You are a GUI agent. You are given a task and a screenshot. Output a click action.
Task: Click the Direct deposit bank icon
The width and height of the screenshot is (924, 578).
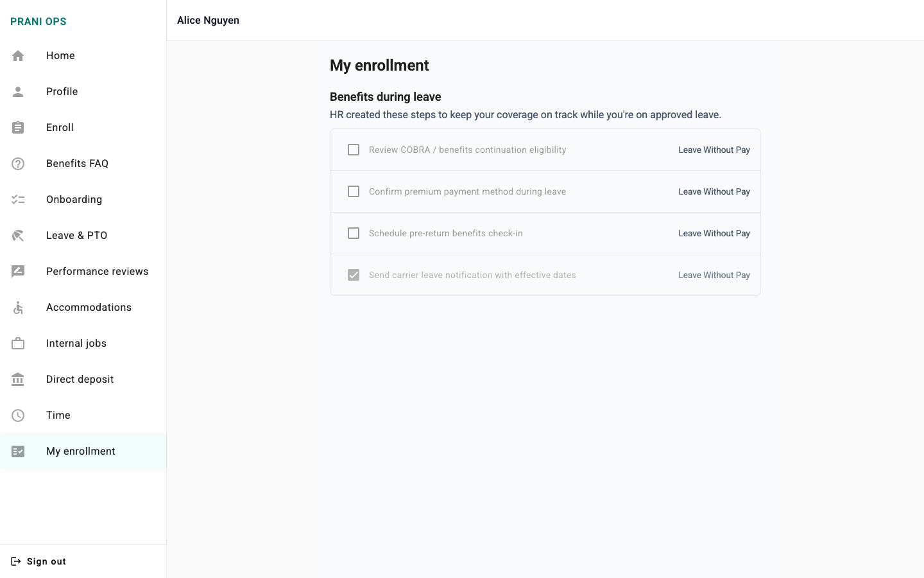coord(18,380)
